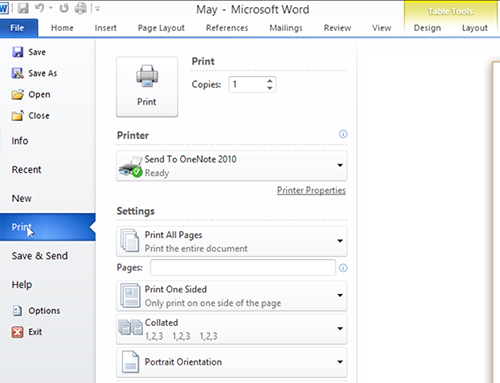Choose Save As in the backstage menu

34,73
